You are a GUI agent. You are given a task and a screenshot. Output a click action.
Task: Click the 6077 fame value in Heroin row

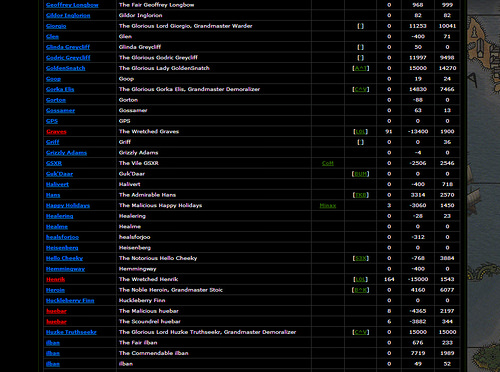[x=447, y=290]
